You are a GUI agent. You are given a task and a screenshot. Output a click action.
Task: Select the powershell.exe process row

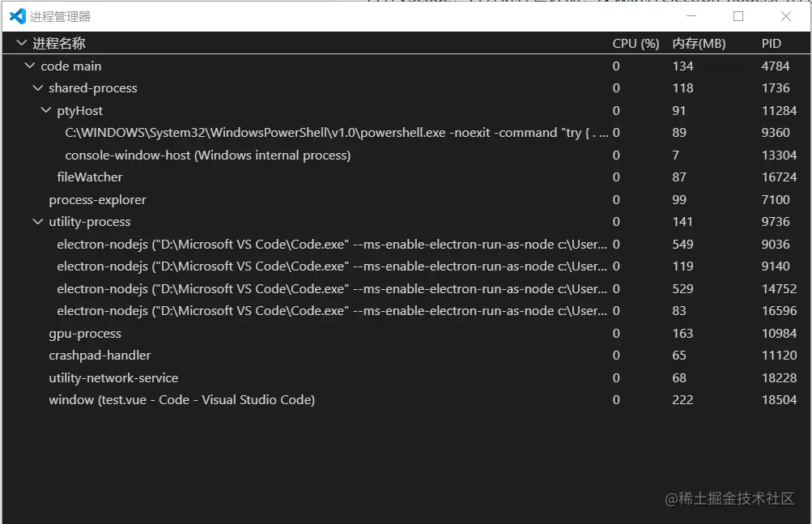click(324, 133)
